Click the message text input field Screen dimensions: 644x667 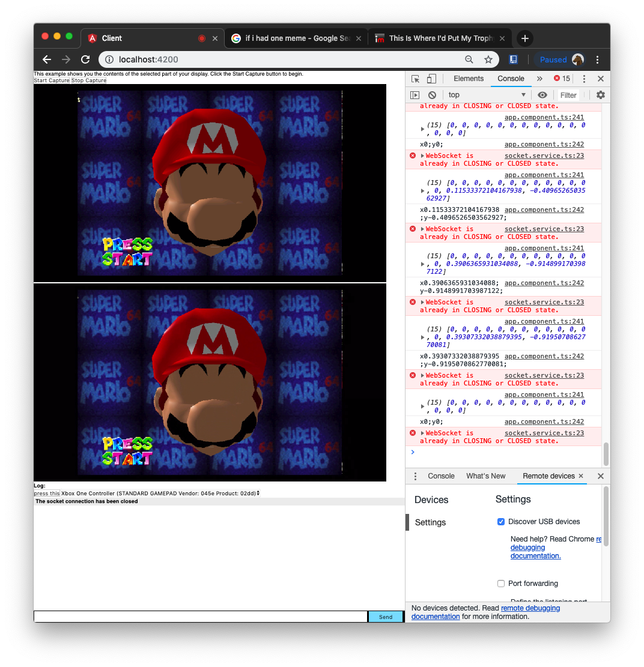201,617
